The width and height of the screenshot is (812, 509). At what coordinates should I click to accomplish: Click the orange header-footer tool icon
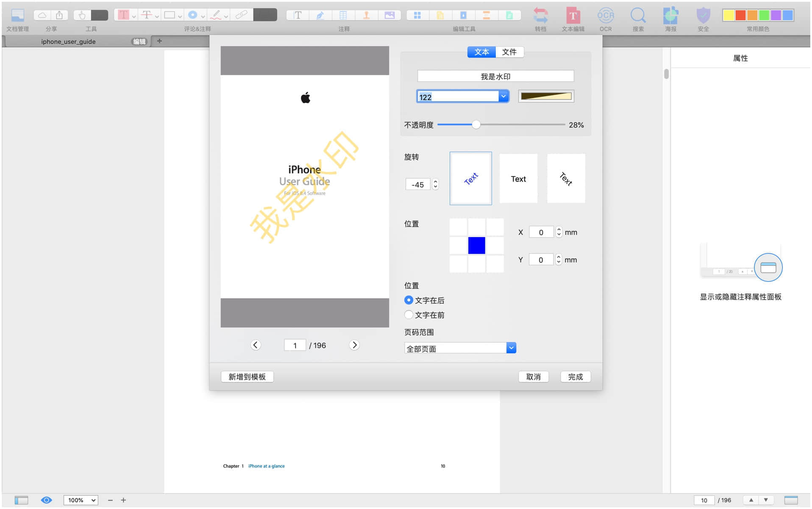pos(487,15)
